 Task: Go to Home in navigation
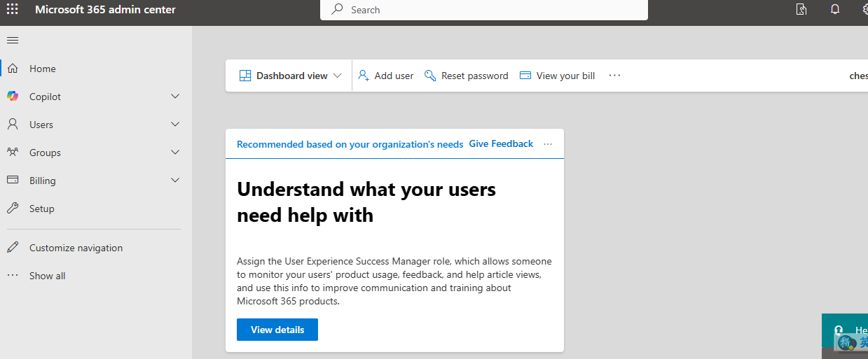(x=42, y=69)
